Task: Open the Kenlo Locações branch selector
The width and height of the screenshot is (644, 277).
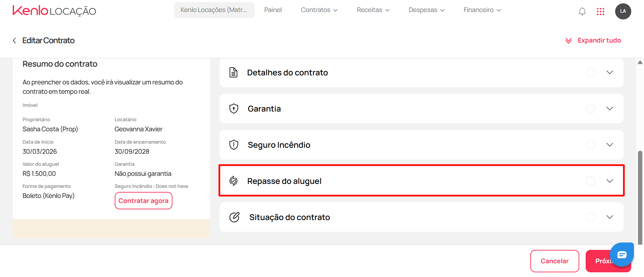Action: pyautogui.click(x=214, y=10)
